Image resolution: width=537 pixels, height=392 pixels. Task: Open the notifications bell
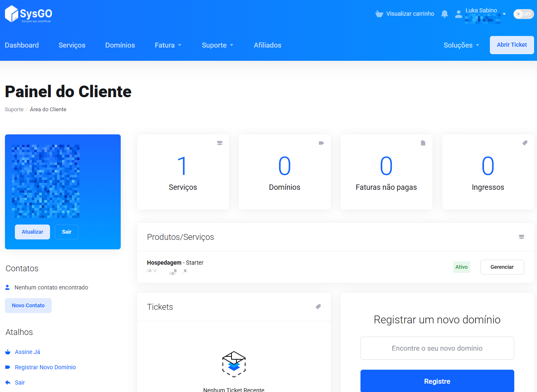coord(445,14)
